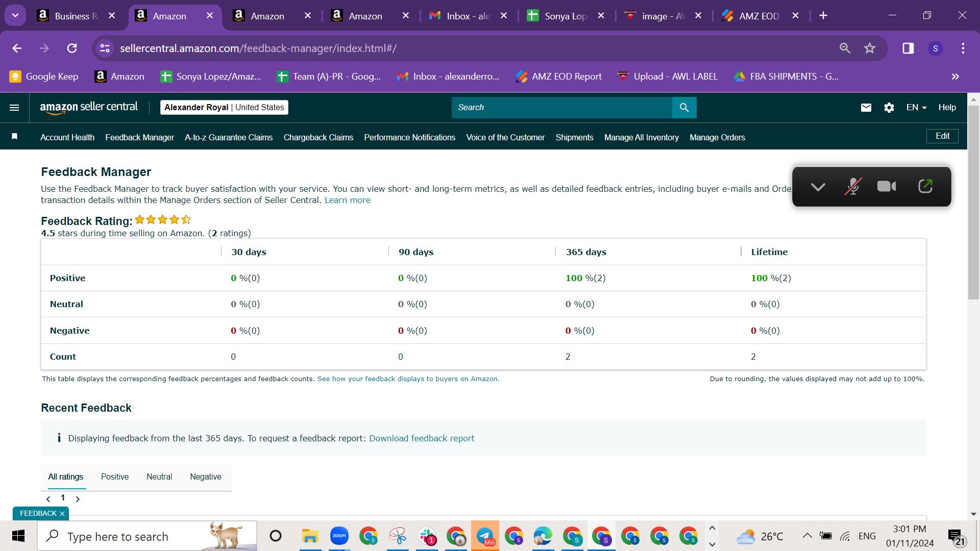Image resolution: width=980 pixels, height=551 pixels.
Task: Open Voice of the Customer
Action: [505, 137]
